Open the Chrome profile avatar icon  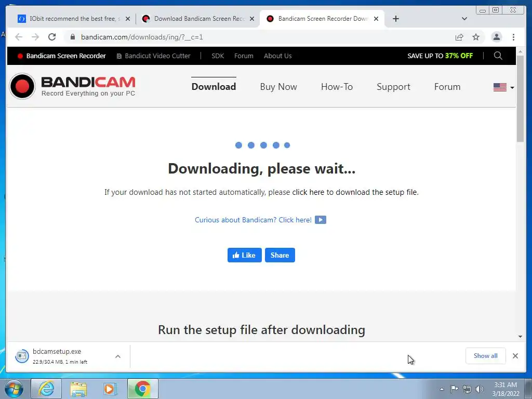click(x=496, y=37)
